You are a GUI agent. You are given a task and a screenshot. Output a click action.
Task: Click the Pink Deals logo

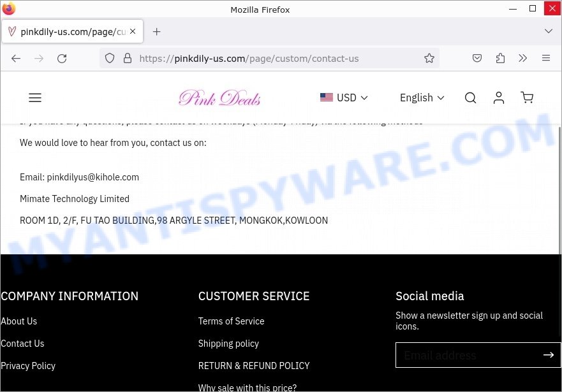(x=219, y=98)
